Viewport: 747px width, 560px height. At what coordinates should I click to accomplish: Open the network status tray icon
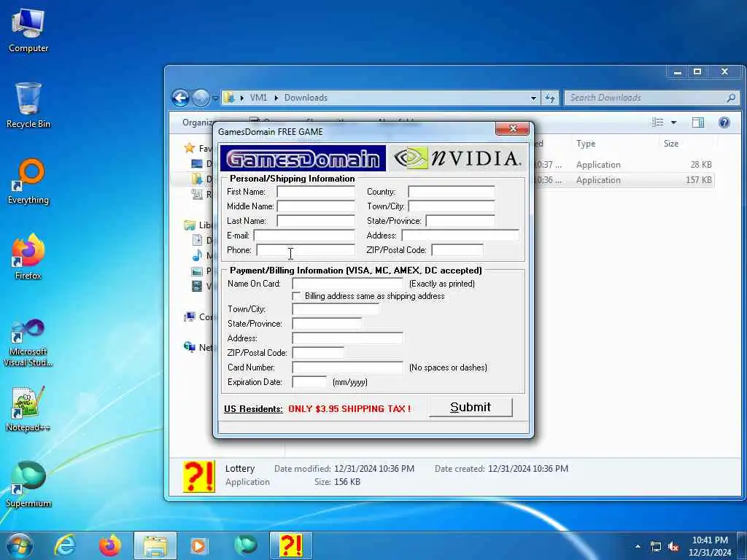click(656, 547)
